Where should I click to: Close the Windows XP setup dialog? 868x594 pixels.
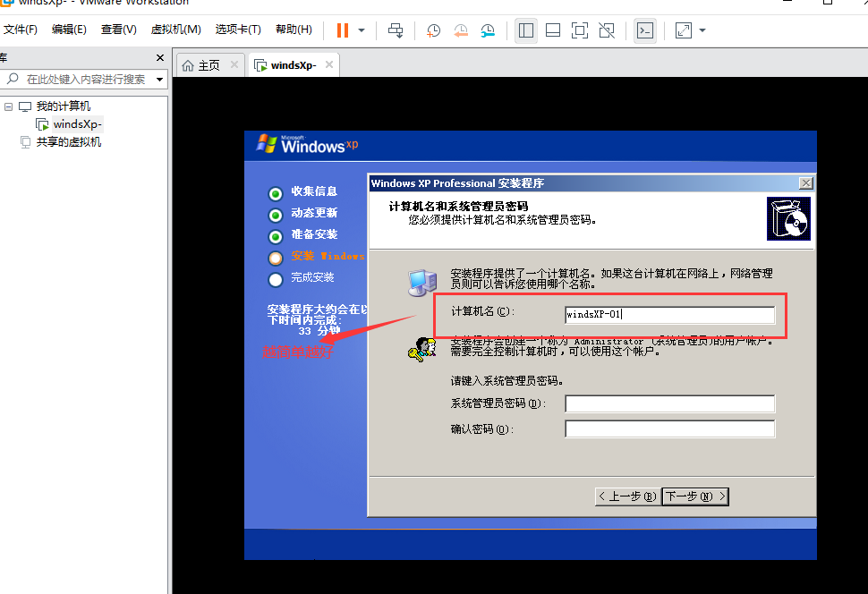[806, 183]
